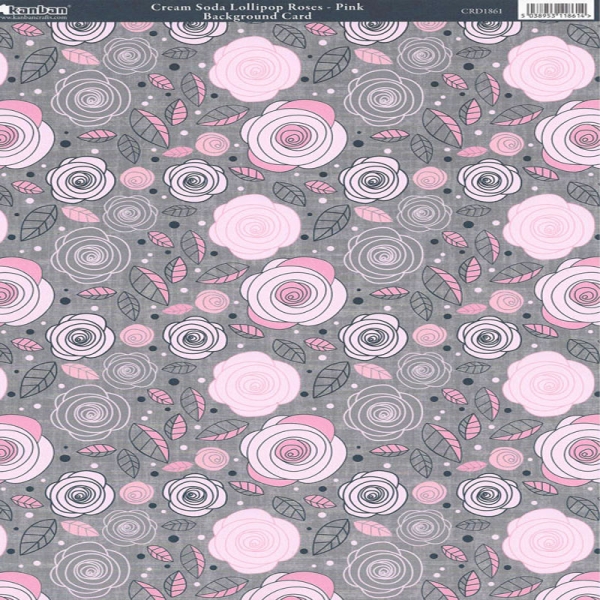Screen dimensions: 600x600
Task: Click the word Pink in the title
Action: (347, 6)
